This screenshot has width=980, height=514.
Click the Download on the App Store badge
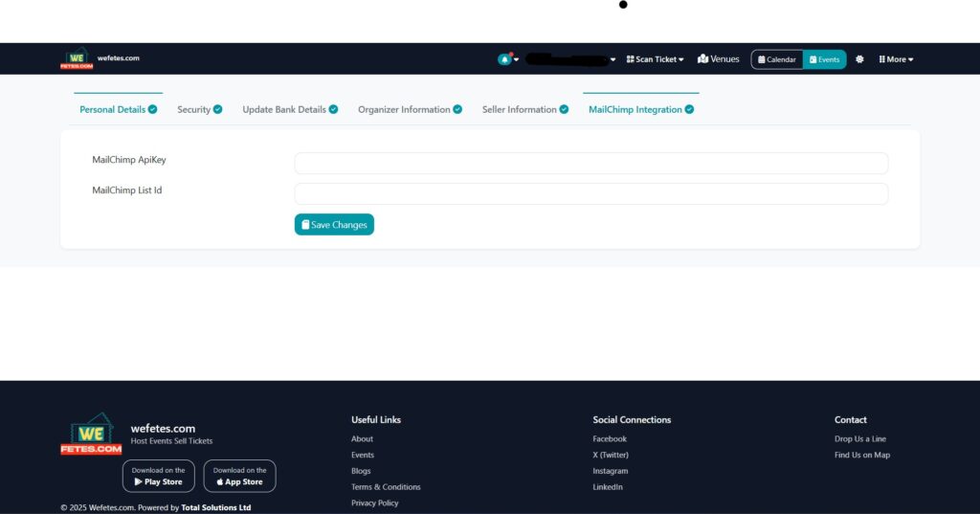239,476
